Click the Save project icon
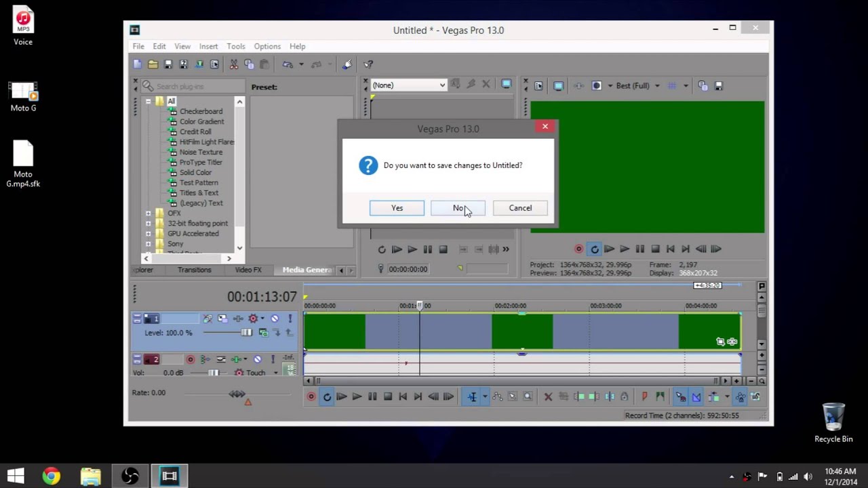The height and width of the screenshot is (488, 868). [x=168, y=64]
